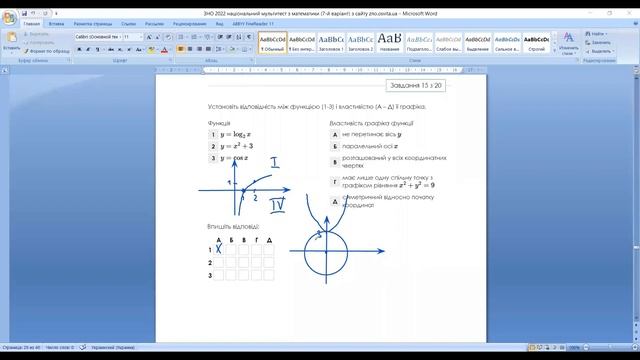Switch to the ABBYY FineReader 11 tab

(253, 24)
